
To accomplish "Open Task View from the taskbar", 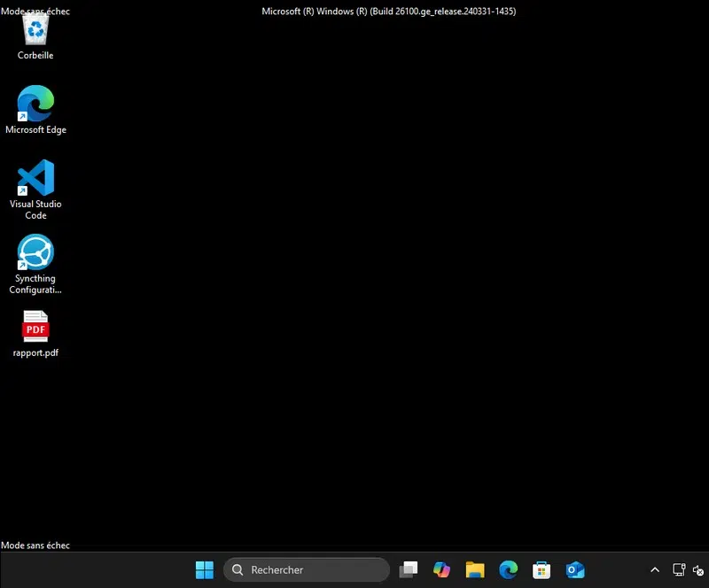I will tap(409, 570).
